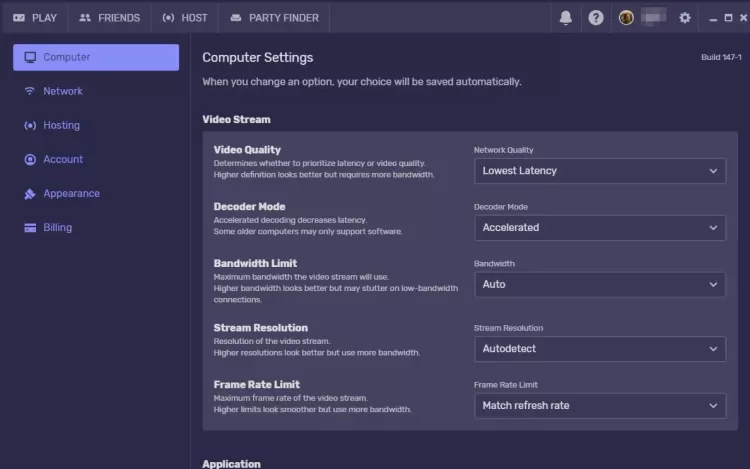Image resolution: width=750 pixels, height=469 pixels.
Task: Click the user profile avatar
Action: pos(627,18)
